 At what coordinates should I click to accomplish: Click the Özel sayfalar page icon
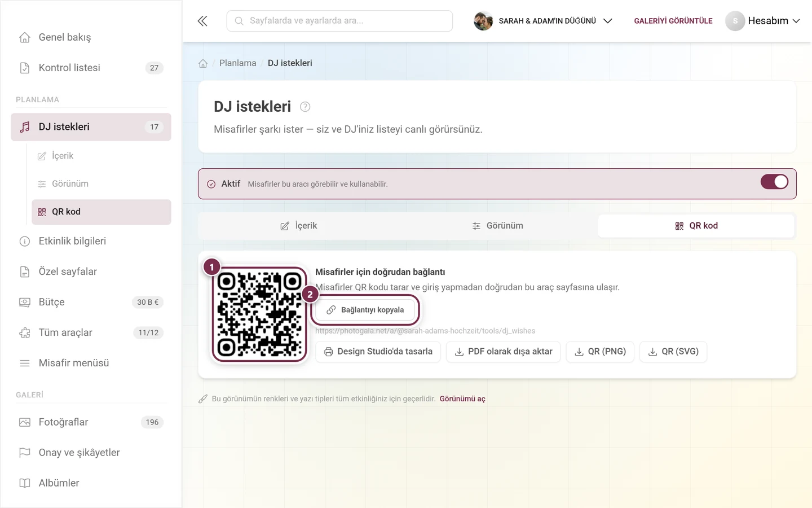[x=25, y=271]
